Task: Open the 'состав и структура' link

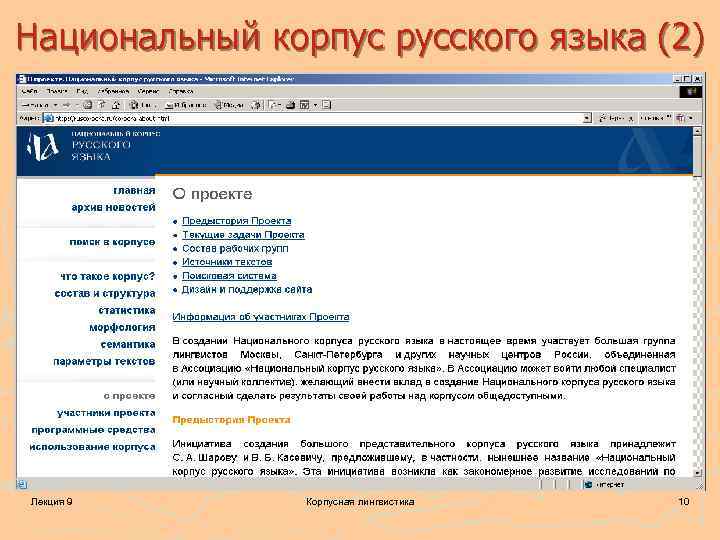Action: point(105,293)
